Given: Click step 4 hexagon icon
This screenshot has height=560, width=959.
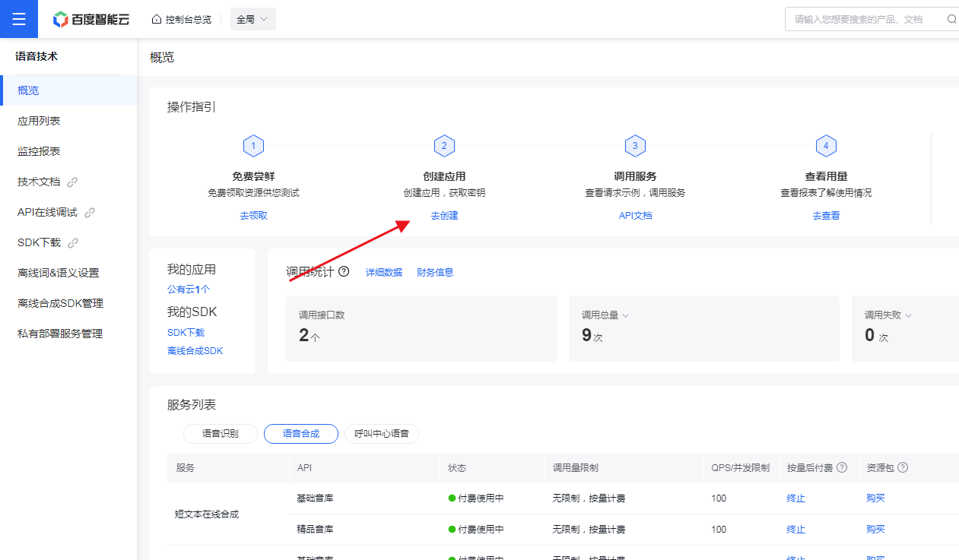Looking at the screenshot, I should (x=826, y=145).
